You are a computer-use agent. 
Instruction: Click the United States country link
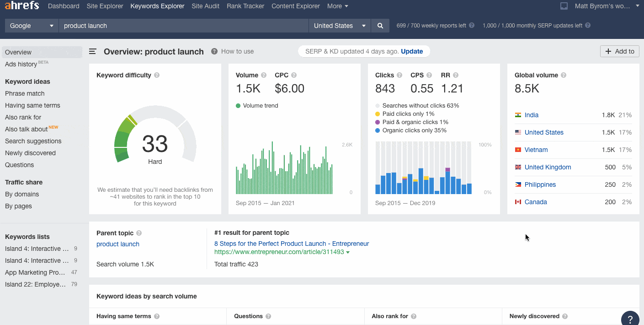(x=544, y=132)
